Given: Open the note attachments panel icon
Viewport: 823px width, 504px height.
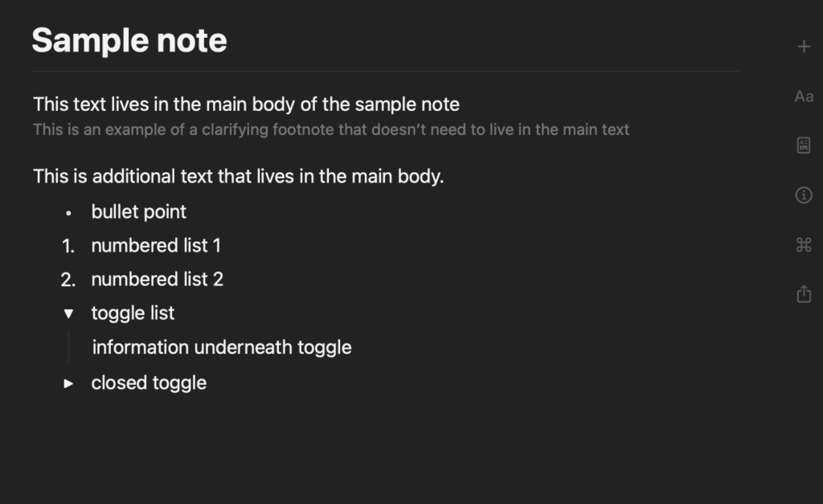Looking at the screenshot, I should [x=803, y=145].
